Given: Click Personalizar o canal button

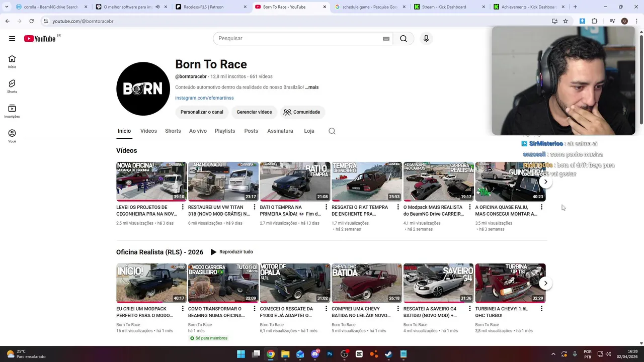Looking at the screenshot, I should (x=202, y=112).
